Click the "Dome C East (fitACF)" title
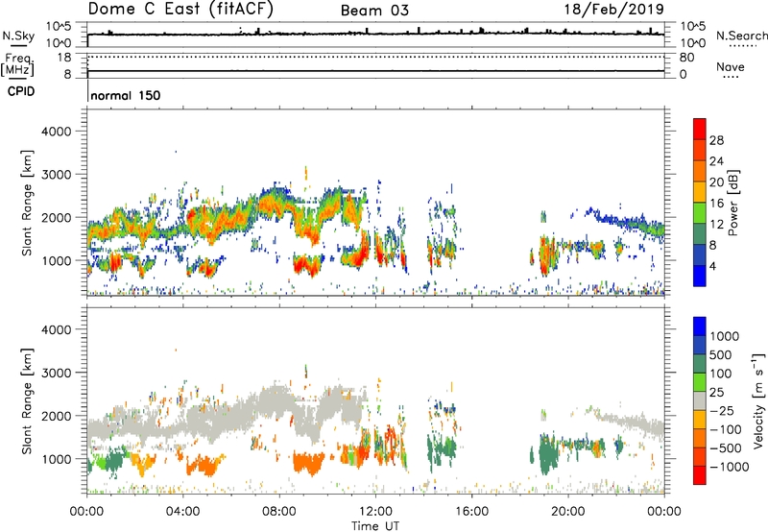Screen dimensions: 768x532 coord(180,9)
